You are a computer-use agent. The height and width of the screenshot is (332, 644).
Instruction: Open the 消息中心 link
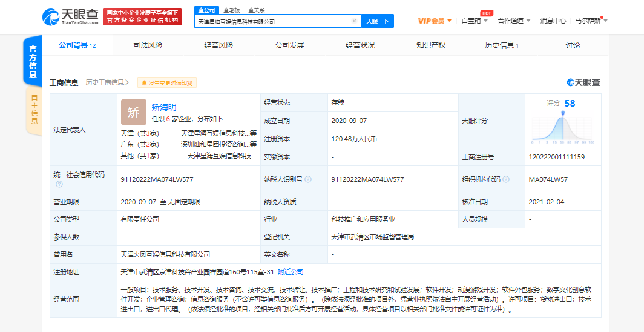(553, 21)
